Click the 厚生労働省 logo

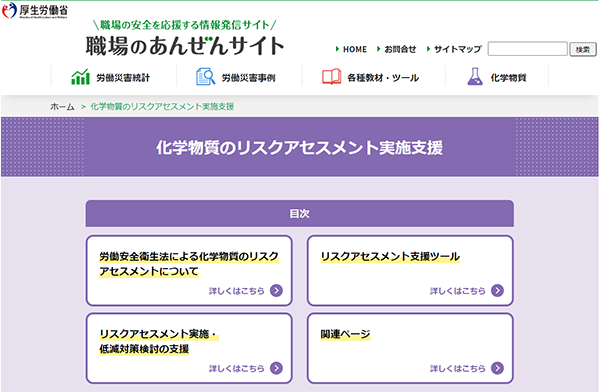tap(35, 10)
